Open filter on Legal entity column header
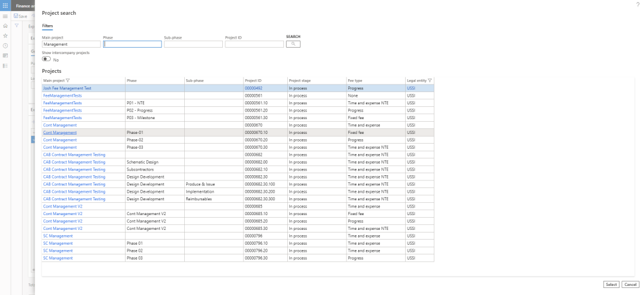Image resolution: width=644 pixels, height=295 pixels. point(430,81)
